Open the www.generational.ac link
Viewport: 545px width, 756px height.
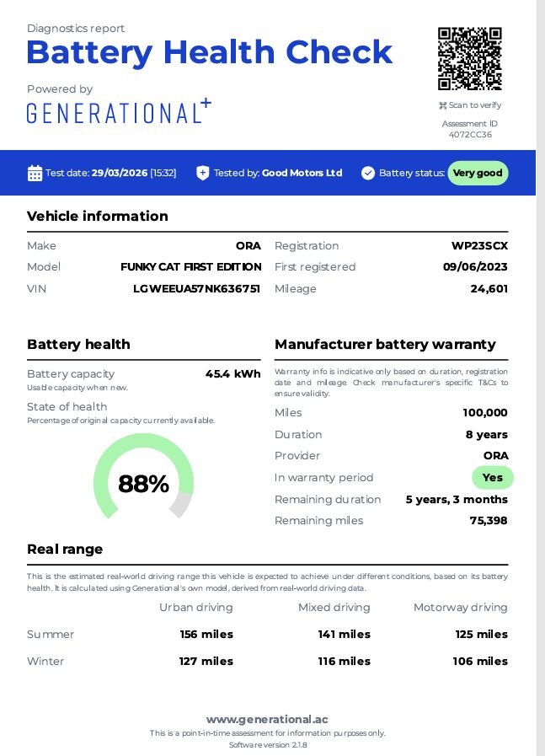pyautogui.click(x=267, y=720)
